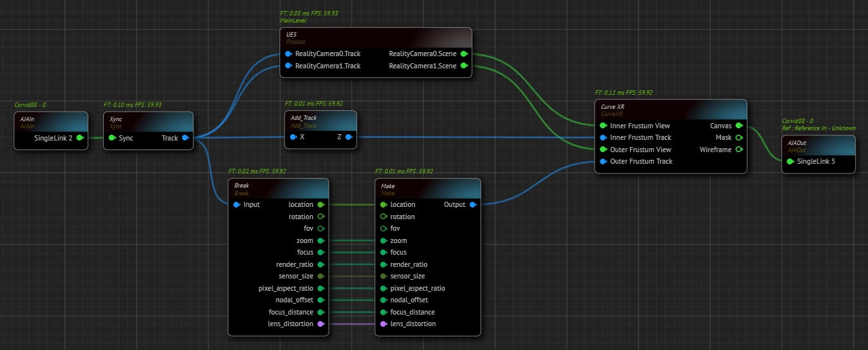The width and height of the screenshot is (868, 350).
Task: Click the Wireframe output pin on Curve XR
Action: (738, 150)
